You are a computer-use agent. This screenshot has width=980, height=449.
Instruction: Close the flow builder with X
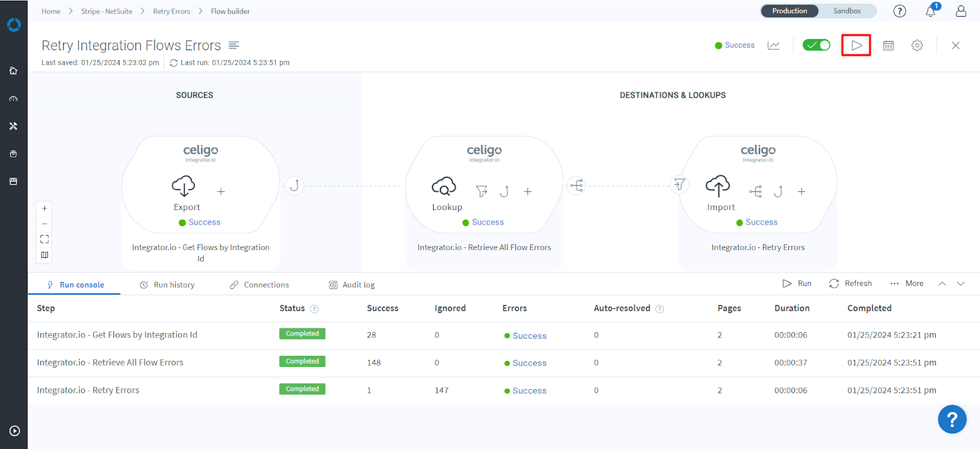[956, 45]
